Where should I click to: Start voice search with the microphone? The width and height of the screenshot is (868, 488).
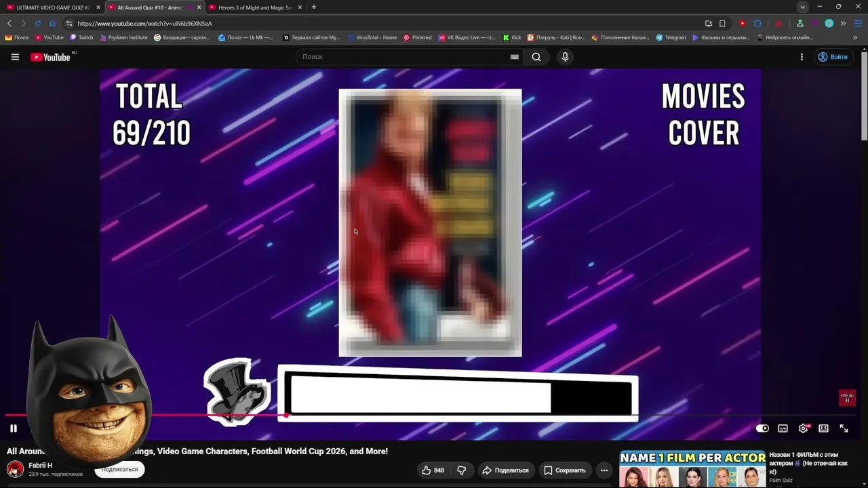point(565,57)
